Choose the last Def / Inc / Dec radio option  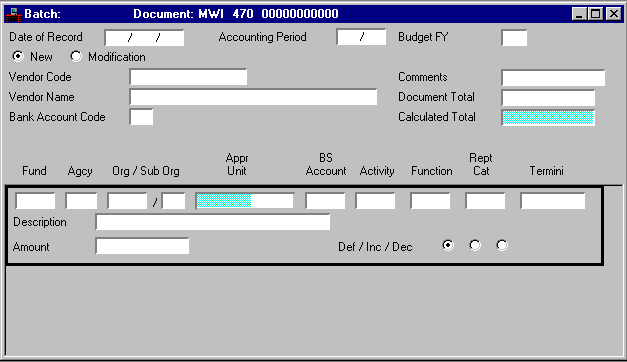tap(502, 245)
